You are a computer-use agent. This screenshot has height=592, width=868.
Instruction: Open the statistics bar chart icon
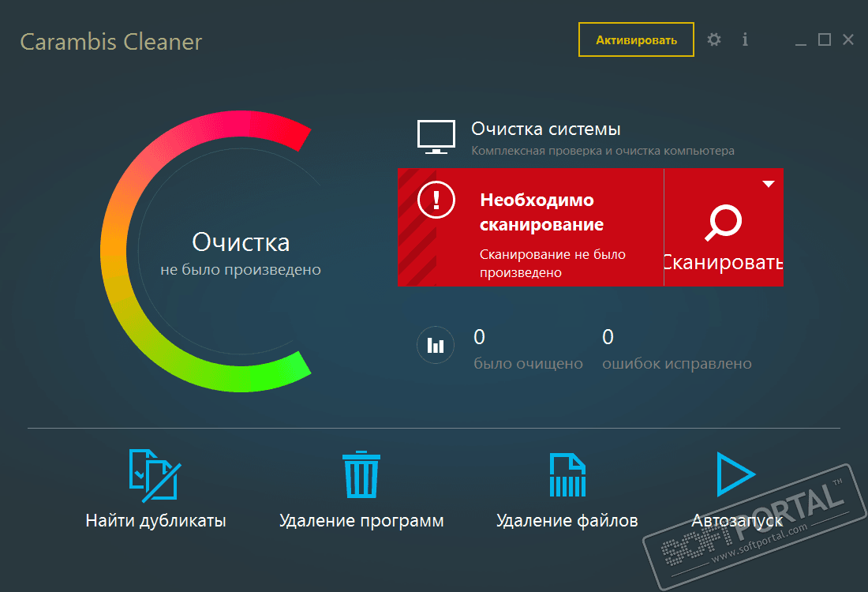(x=436, y=345)
